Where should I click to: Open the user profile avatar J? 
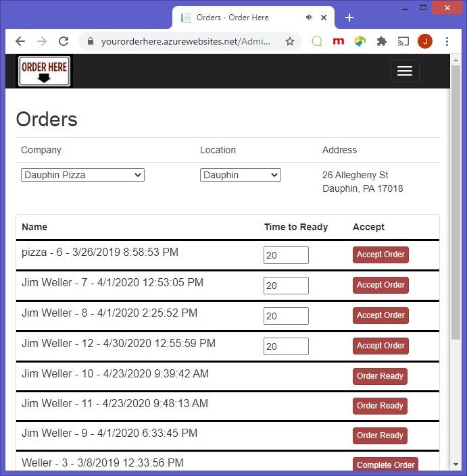point(425,41)
